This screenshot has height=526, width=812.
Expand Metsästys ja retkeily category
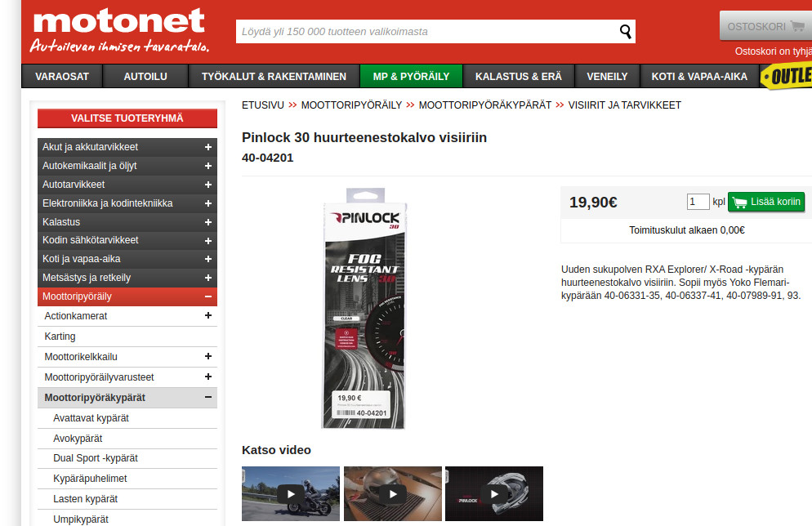pyautogui.click(x=208, y=278)
